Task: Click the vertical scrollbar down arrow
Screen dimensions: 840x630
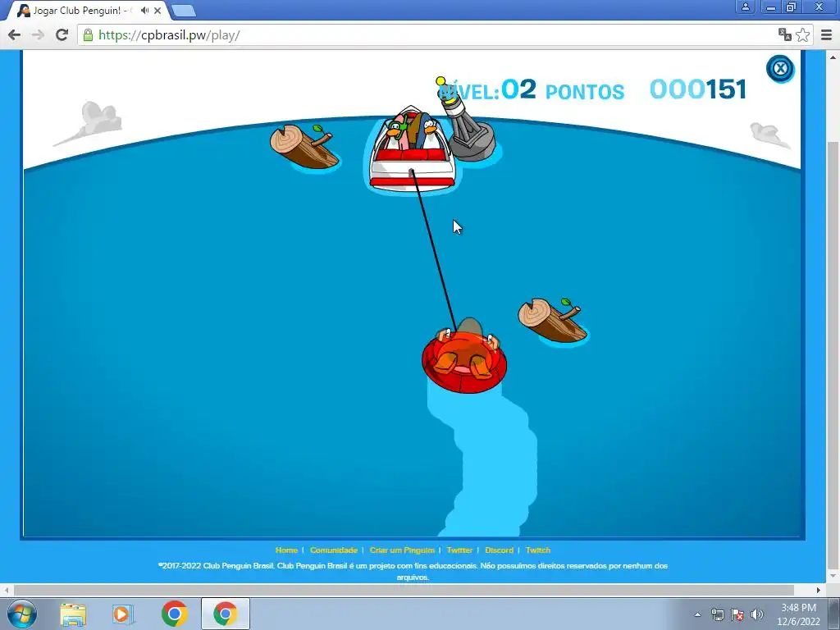Action: pyautogui.click(x=833, y=577)
